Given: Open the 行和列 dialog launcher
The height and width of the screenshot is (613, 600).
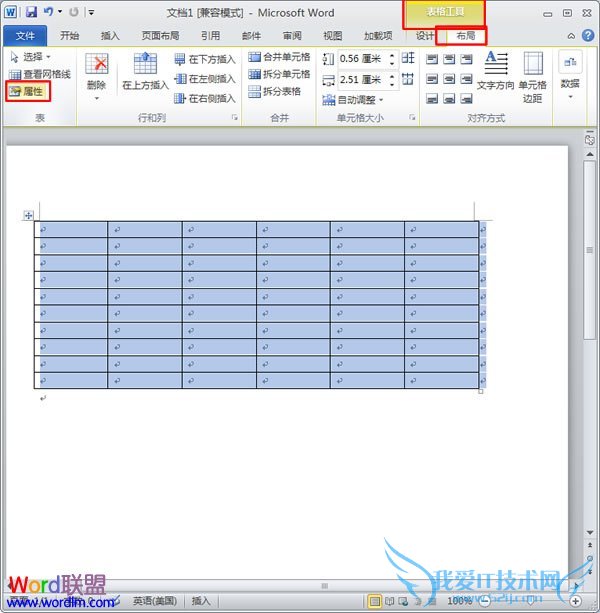Looking at the screenshot, I should tap(235, 117).
